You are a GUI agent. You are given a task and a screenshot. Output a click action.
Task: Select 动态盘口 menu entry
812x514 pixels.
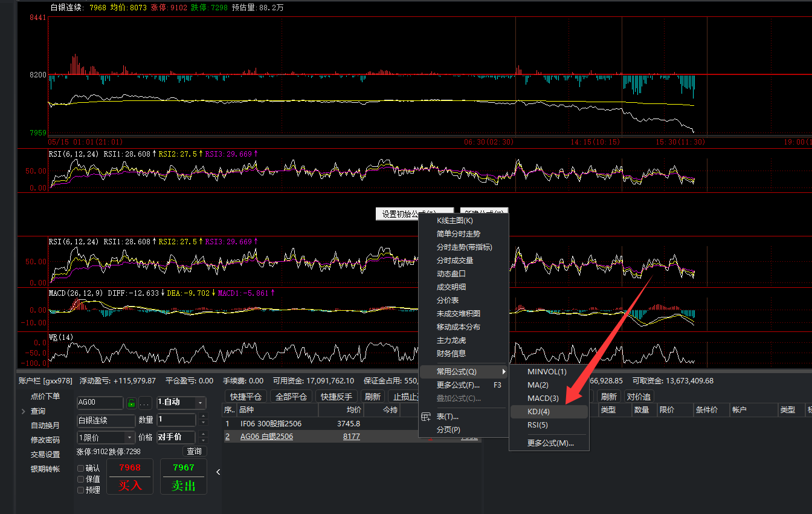click(x=464, y=274)
